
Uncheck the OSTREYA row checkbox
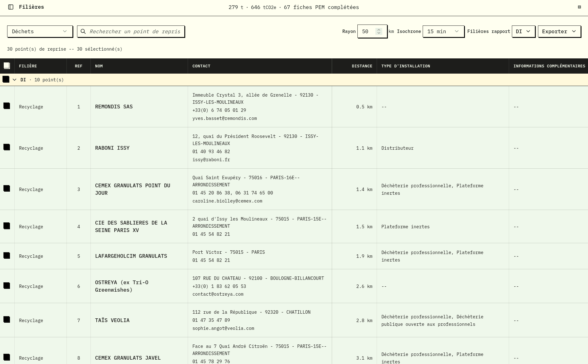tap(7, 286)
